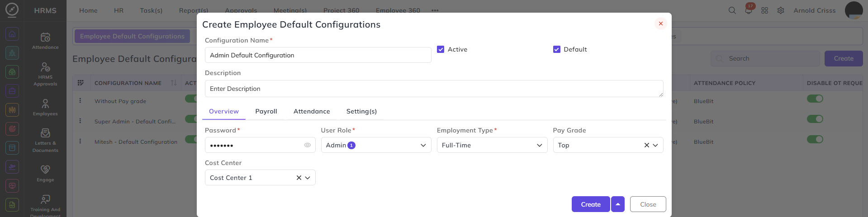Expand the Cost Center dropdown arrow
This screenshot has width=868, height=217.
308,178
